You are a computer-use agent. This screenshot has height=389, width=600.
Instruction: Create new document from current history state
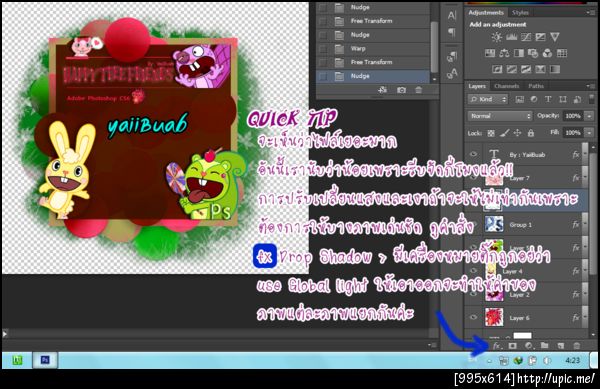point(382,90)
